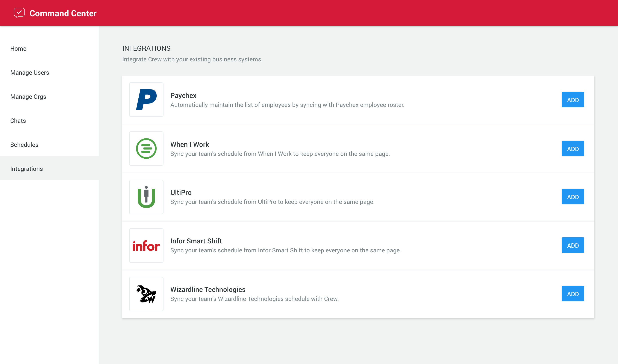Click the Wizardline Technologies title
The image size is (618, 364).
point(208,290)
